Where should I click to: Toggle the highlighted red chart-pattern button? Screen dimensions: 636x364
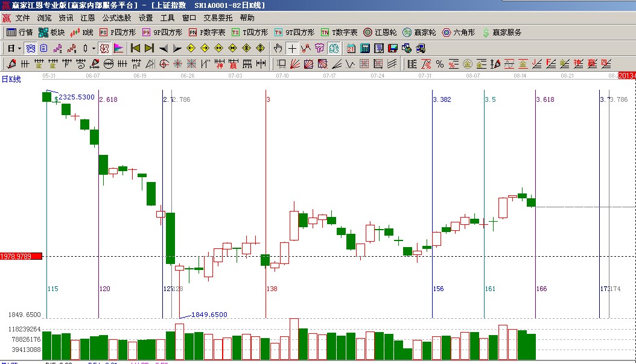(104, 48)
